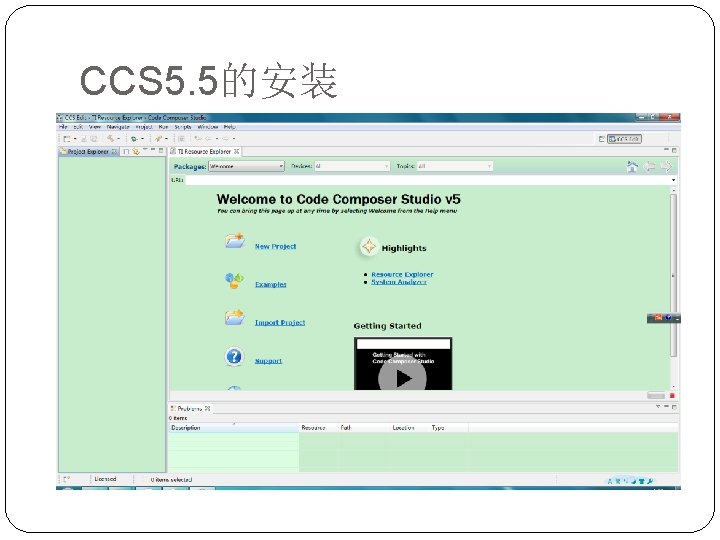Sort Problems by Resource column header
720x540 pixels.
point(319,428)
